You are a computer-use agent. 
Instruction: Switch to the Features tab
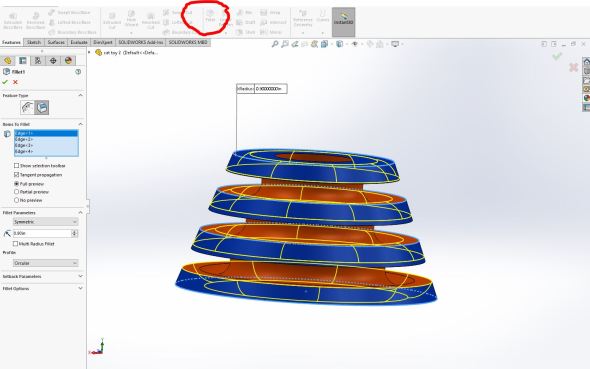pyautogui.click(x=11, y=43)
